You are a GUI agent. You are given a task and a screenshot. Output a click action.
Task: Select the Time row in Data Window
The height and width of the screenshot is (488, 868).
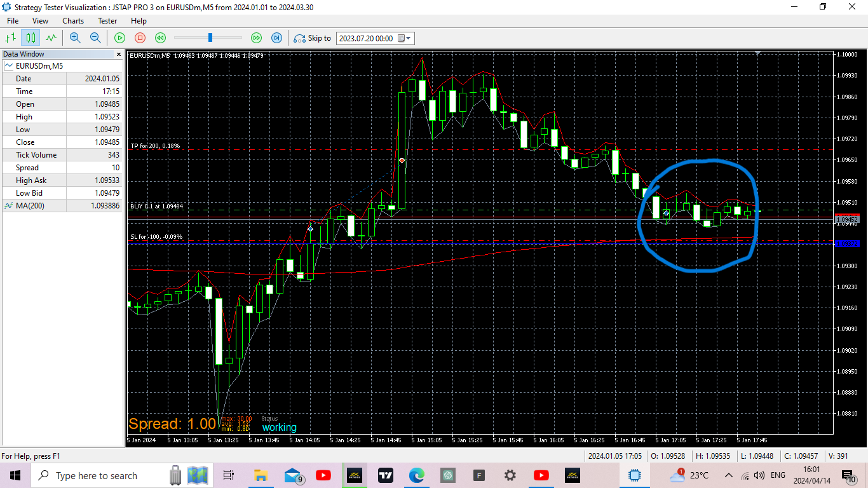coord(63,91)
